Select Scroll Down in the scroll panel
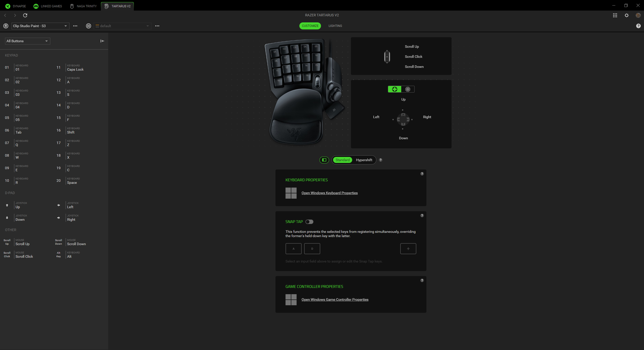The width and height of the screenshot is (644, 350). click(414, 67)
